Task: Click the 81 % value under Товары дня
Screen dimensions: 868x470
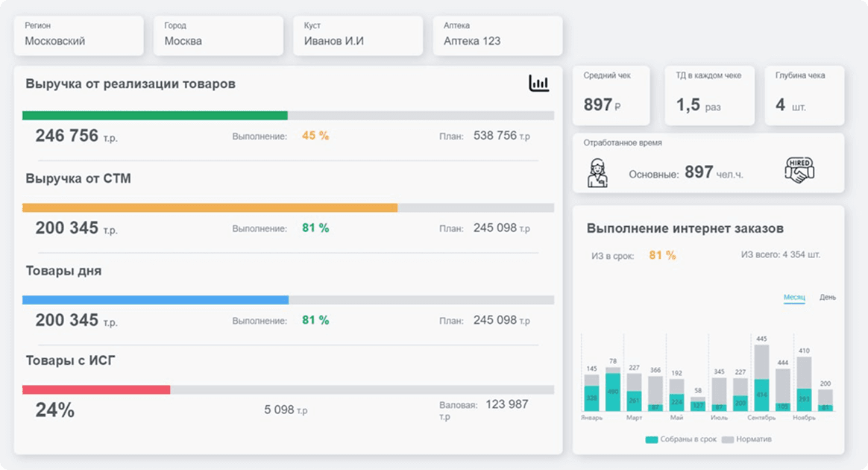Action: 315,320
